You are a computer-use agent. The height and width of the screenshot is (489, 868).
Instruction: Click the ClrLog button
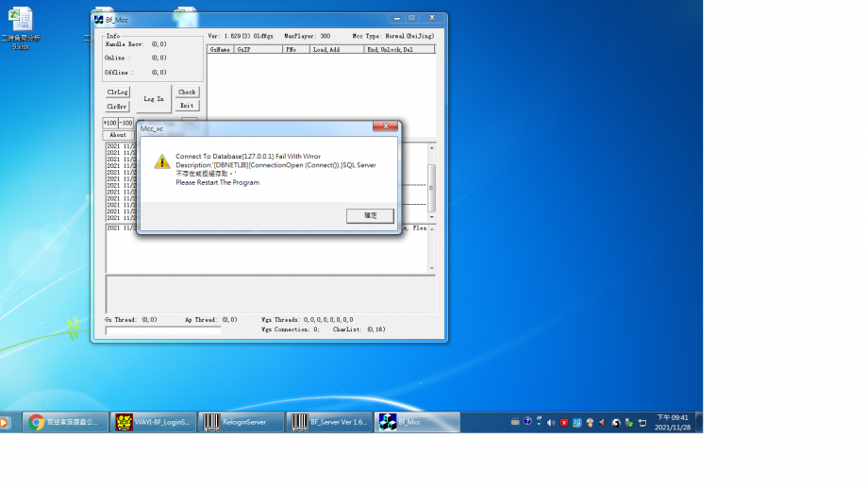coord(118,93)
